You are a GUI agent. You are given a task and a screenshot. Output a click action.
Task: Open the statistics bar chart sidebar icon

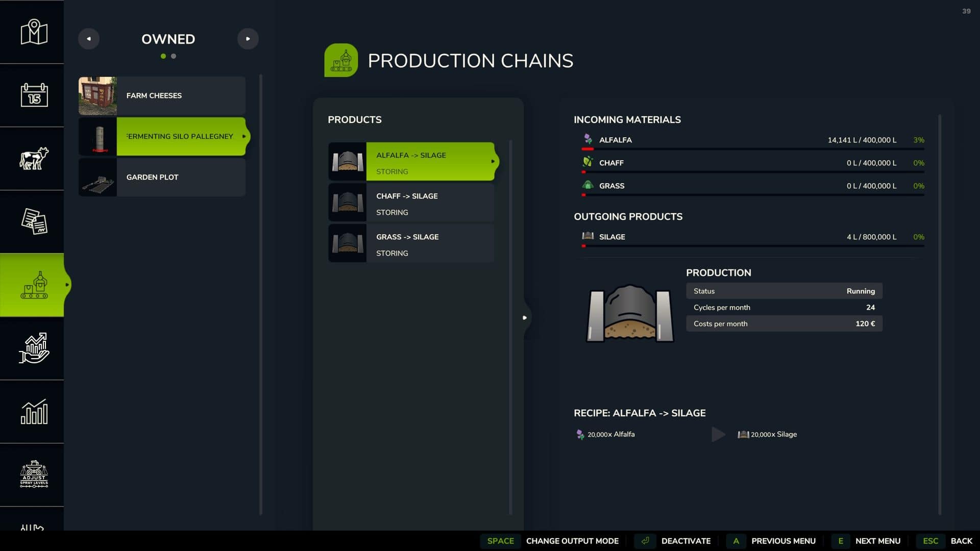[x=34, y=411]
